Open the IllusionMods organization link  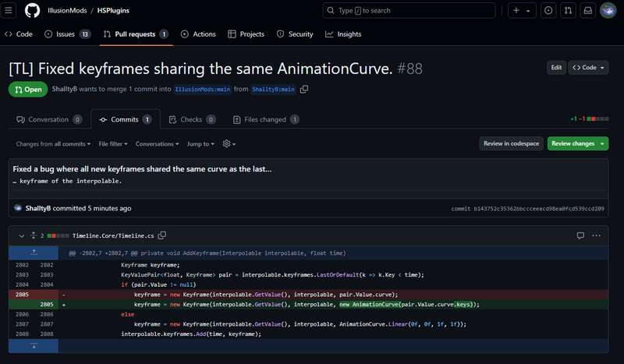pos(67,10)
